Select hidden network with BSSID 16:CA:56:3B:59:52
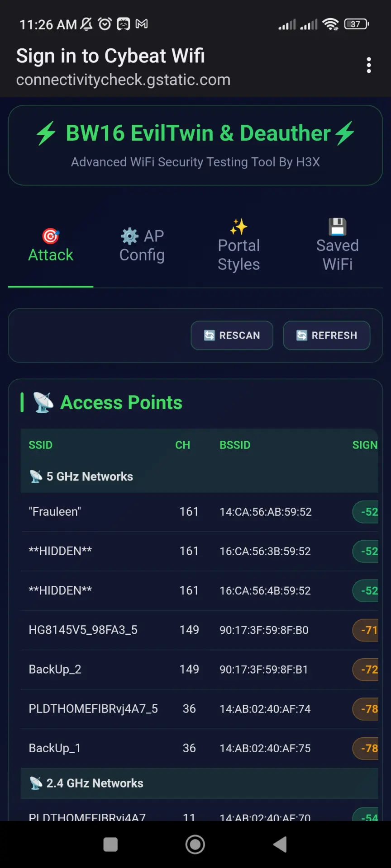Screen dimensions: 391x868 tap(199, 551)
